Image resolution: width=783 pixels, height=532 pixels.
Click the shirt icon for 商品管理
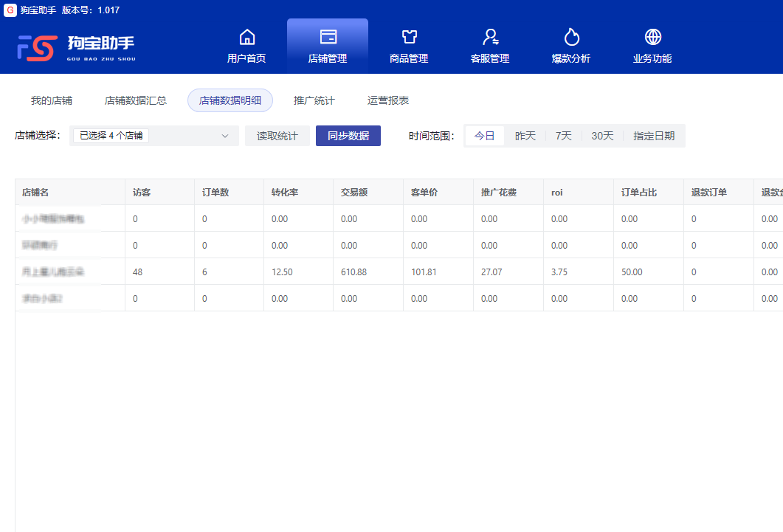click(410, 37)
